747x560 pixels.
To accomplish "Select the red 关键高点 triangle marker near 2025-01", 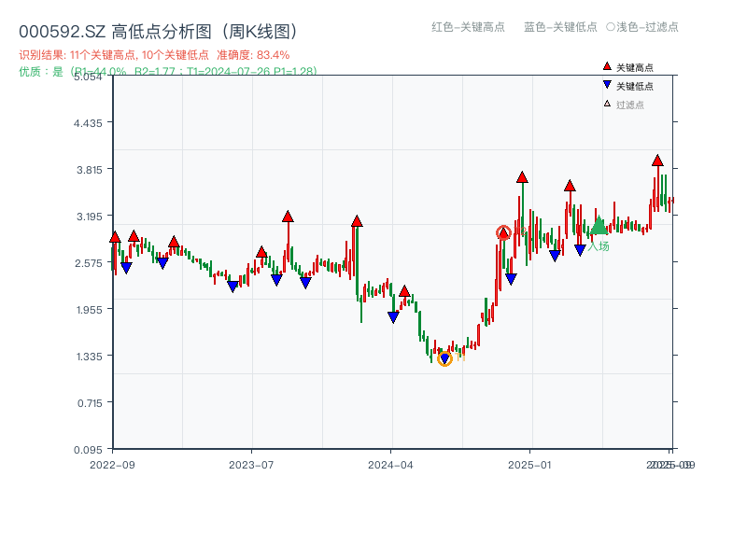I will coord(522,177).
